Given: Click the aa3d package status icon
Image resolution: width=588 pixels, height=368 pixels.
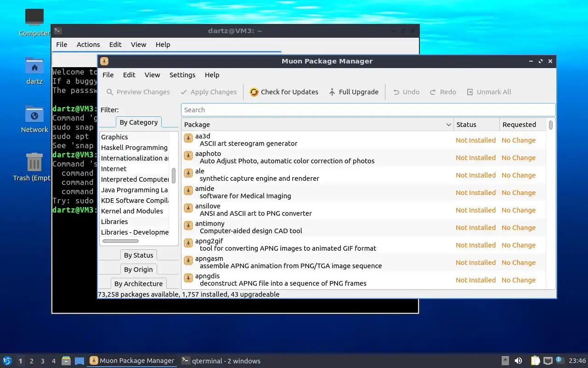Looking at the screenshot, I should tap(188, 138).
